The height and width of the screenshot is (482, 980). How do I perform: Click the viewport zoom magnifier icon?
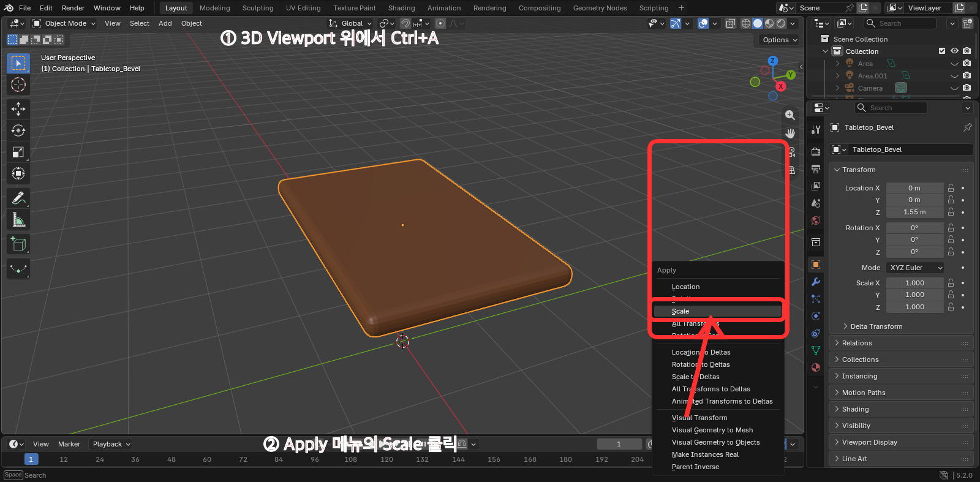[790, 115]
